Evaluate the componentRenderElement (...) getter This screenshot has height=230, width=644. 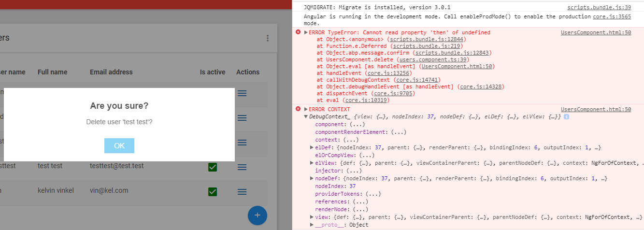(399, 132)
